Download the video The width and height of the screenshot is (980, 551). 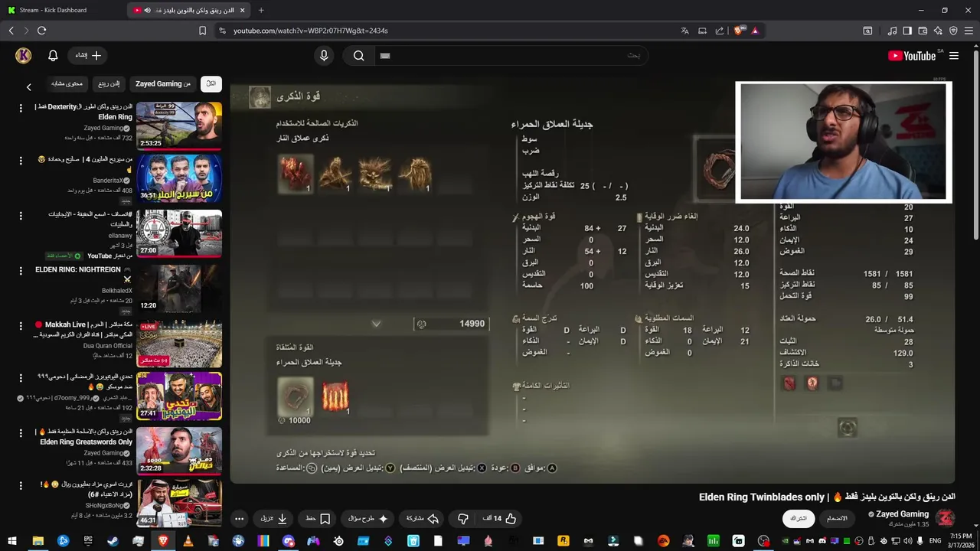click(273, 519)
